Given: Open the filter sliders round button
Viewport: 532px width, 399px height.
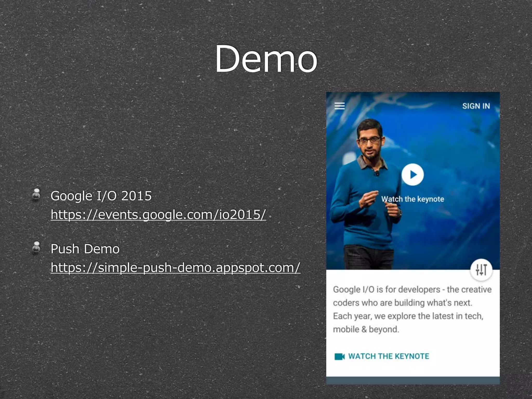Looking at the screenshot, I should point(481,270).
